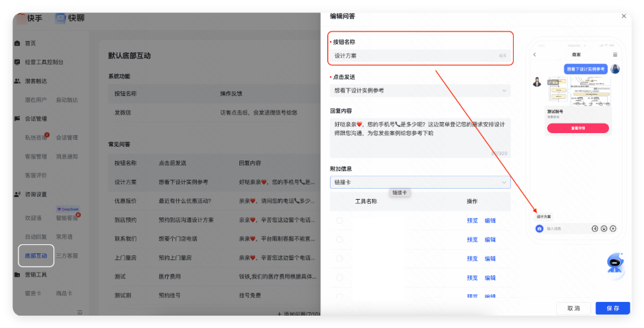
Task: Open 自动触达 in the sidebar
Action: (x=67, y=100)
